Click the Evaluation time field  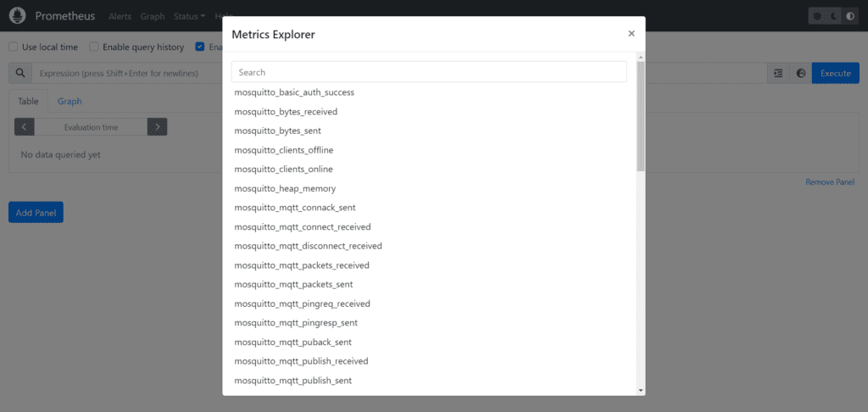point(91,127)
